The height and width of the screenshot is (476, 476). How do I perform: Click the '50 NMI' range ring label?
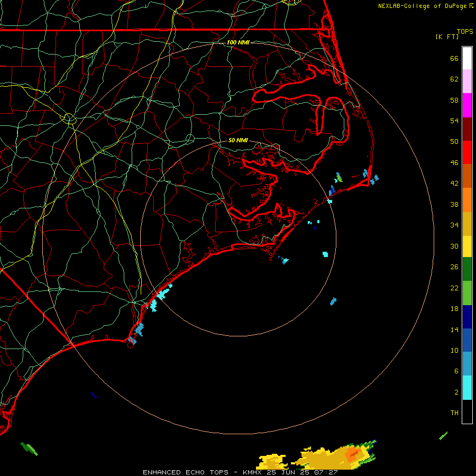(x=238, y=140)
